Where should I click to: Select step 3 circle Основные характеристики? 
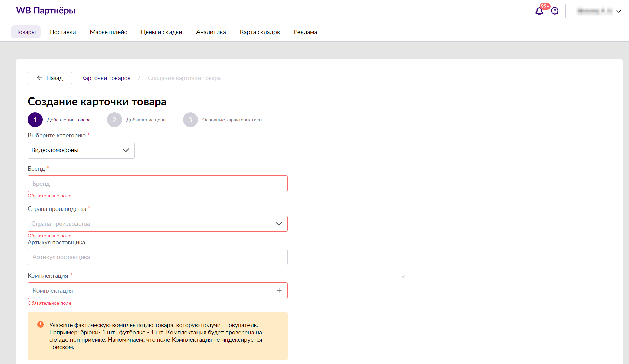pyautogui.click(x=190, y=120)
